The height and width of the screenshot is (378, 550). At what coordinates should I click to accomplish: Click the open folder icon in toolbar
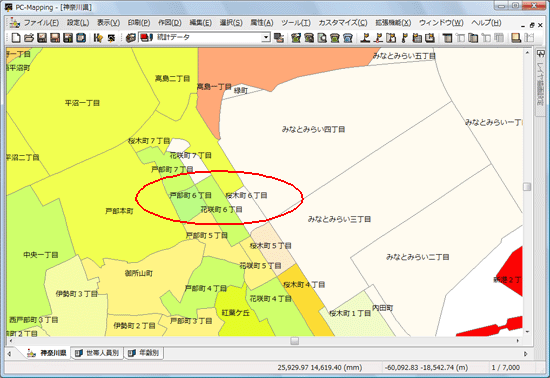click(x=29, y=38)
